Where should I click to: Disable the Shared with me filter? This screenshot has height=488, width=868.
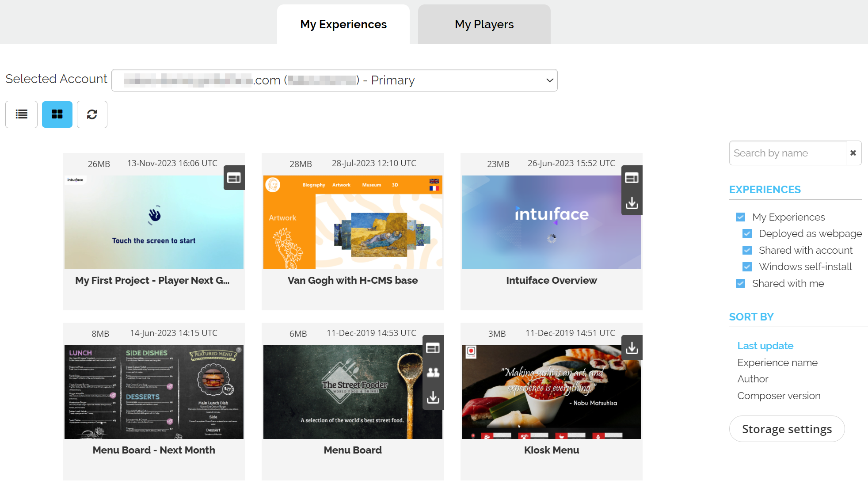pyautogui.click(x=740, y=283)
